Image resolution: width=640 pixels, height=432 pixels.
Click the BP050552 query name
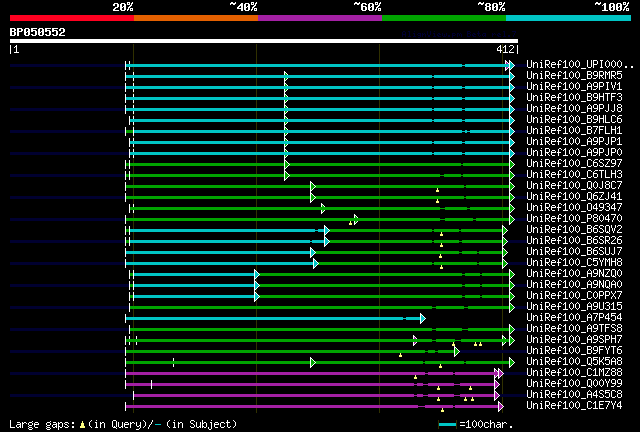tap(38, 32)
